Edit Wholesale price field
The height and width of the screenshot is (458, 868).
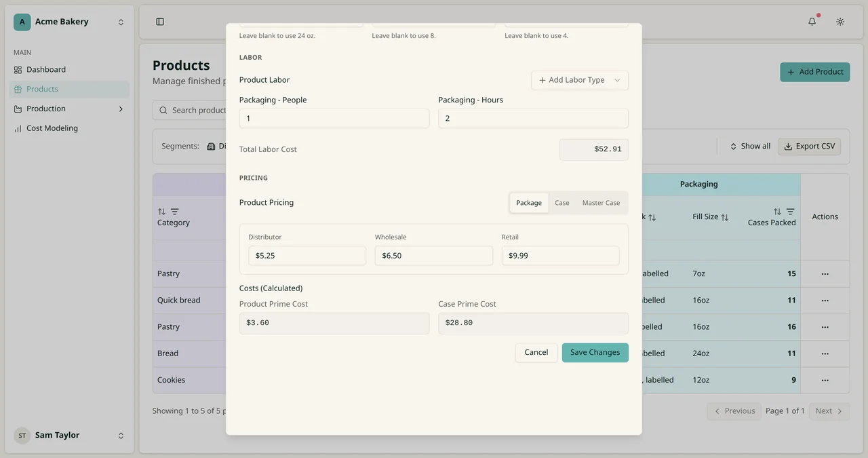point(434,256)
